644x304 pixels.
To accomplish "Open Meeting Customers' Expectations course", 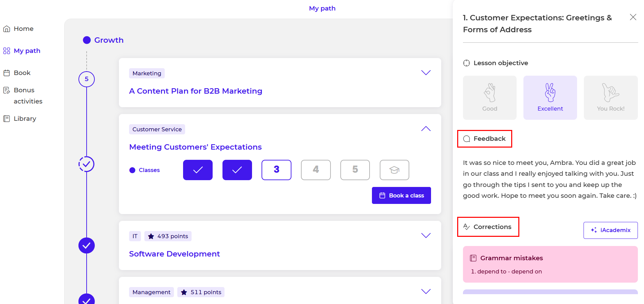I will click(x=195, y=147).
